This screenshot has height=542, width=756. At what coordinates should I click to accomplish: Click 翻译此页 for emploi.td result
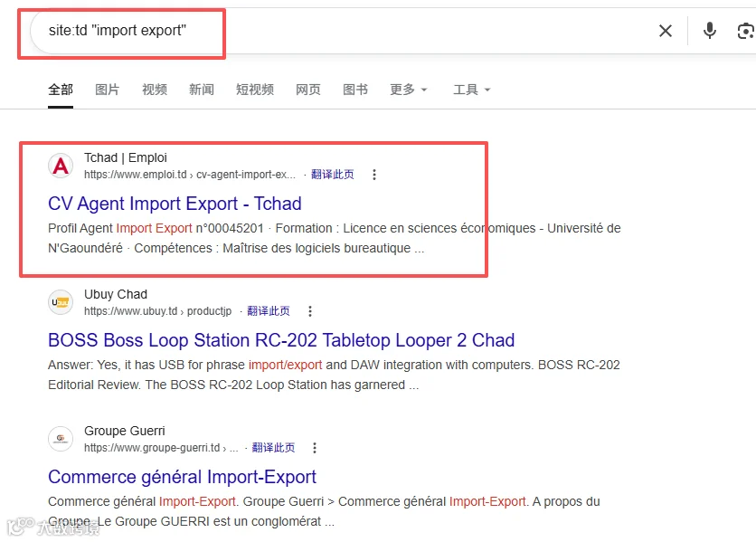pyautogui.click(x=332, y=175)
